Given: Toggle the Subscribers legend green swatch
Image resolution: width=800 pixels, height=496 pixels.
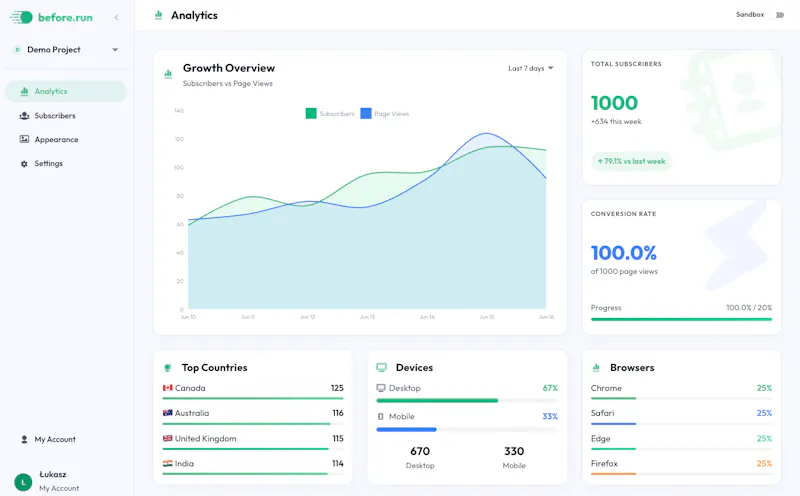Looking at the screenshot, I should (x=311, y=113).
